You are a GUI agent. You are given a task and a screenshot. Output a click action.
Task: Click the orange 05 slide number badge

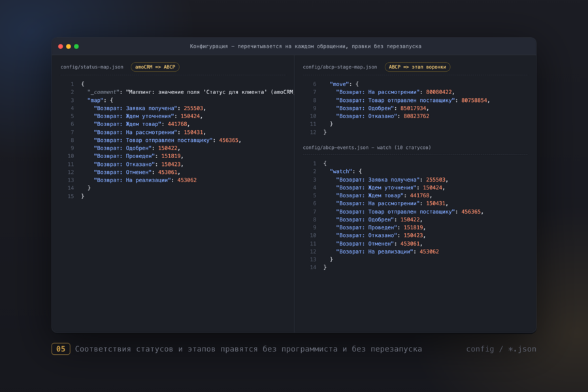(x=61, y=349)
